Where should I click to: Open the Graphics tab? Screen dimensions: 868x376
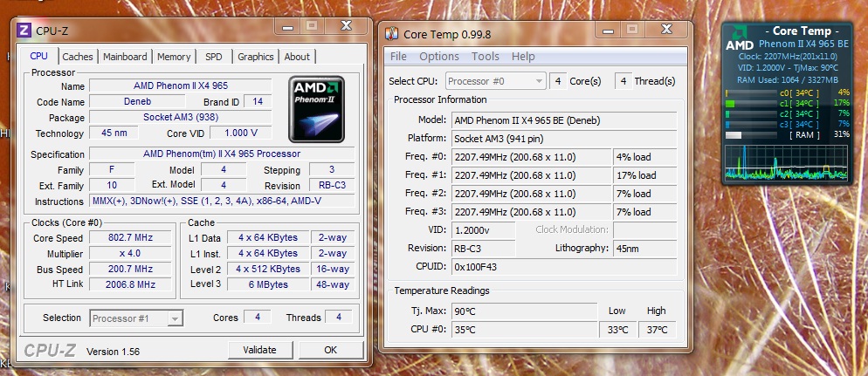coord(256,57)
